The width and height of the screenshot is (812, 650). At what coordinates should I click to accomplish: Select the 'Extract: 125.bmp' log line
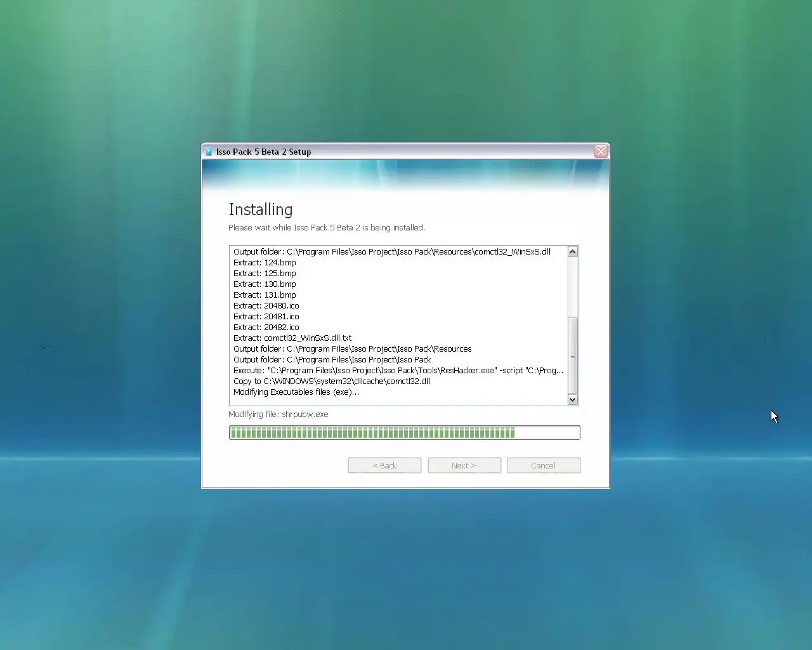265,273
